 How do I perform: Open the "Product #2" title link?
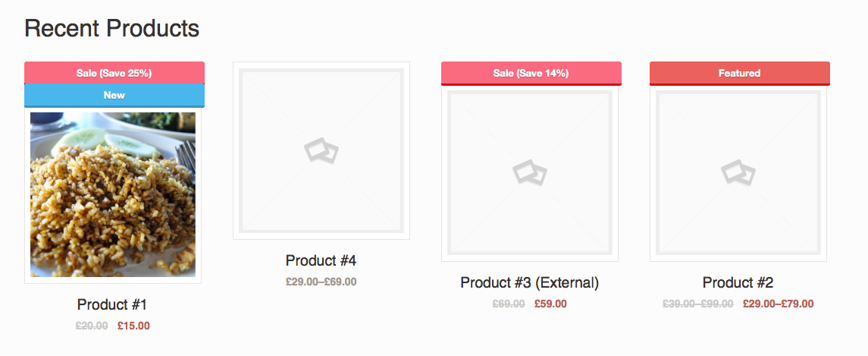tap(738, 282)
